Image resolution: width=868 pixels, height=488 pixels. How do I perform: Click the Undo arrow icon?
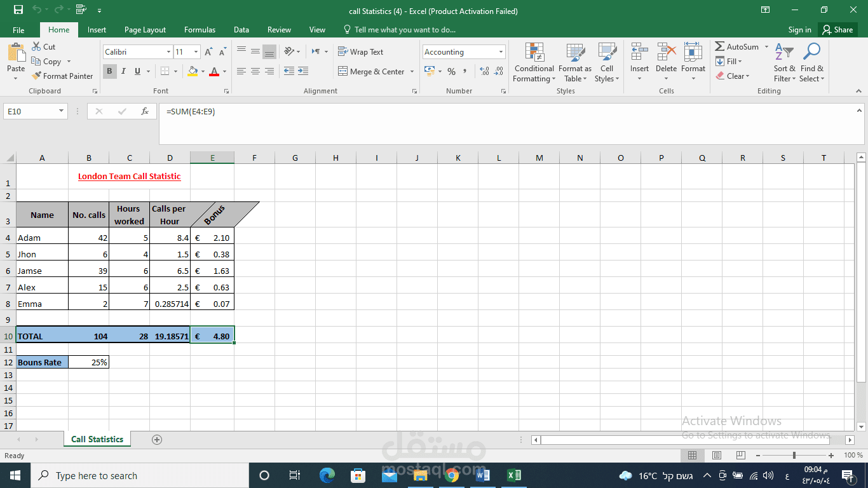tap(37, 10)
